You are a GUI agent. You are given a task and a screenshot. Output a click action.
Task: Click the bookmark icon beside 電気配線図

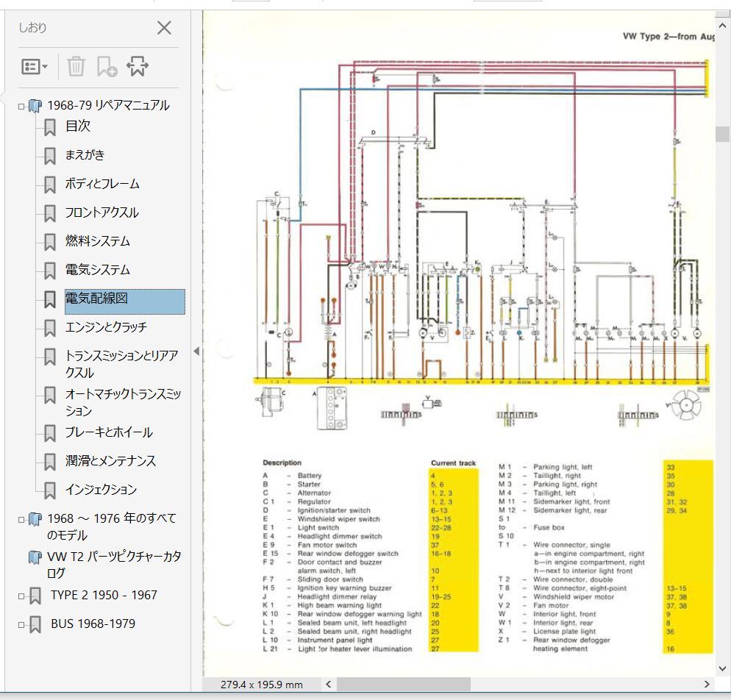(50, 300)
